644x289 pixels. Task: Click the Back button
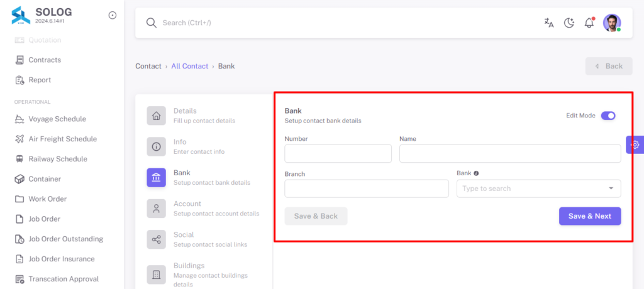pyautogui.click(x=609, y=66)
